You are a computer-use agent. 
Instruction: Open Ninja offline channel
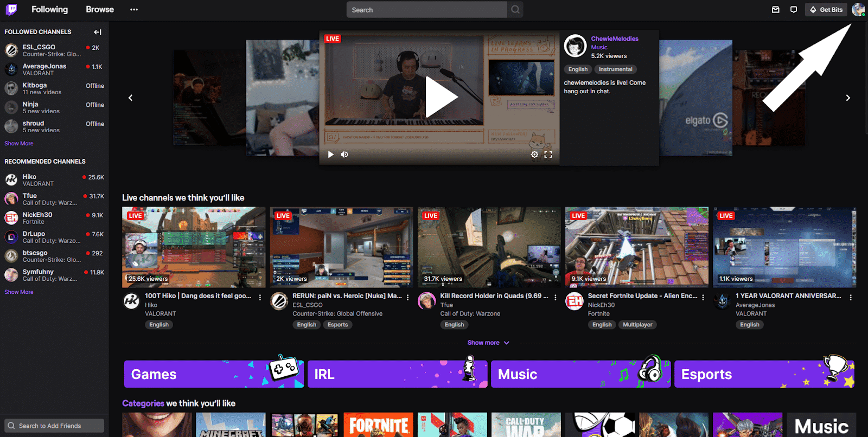pos(54,107)
